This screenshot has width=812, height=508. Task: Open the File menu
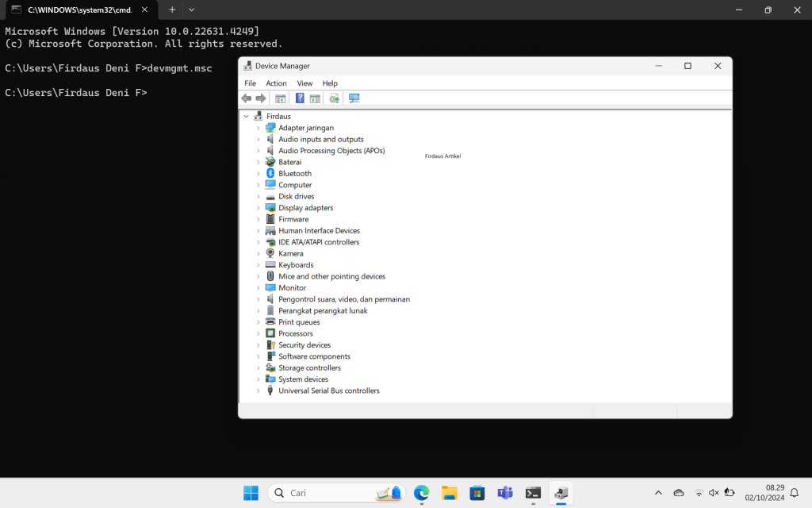(x=250, y=83)
